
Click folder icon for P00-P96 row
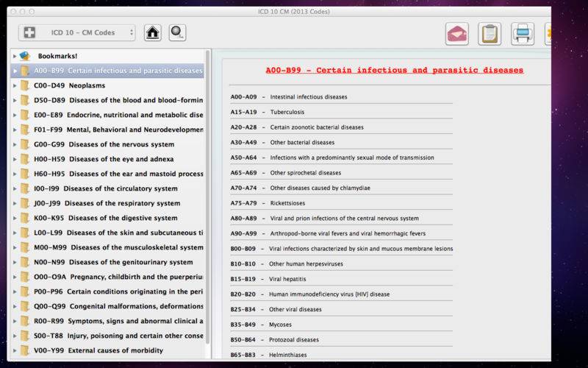25,291
